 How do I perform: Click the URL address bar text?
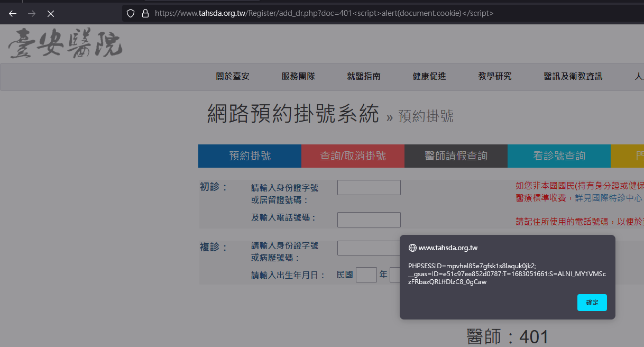(x=324, y=13)
